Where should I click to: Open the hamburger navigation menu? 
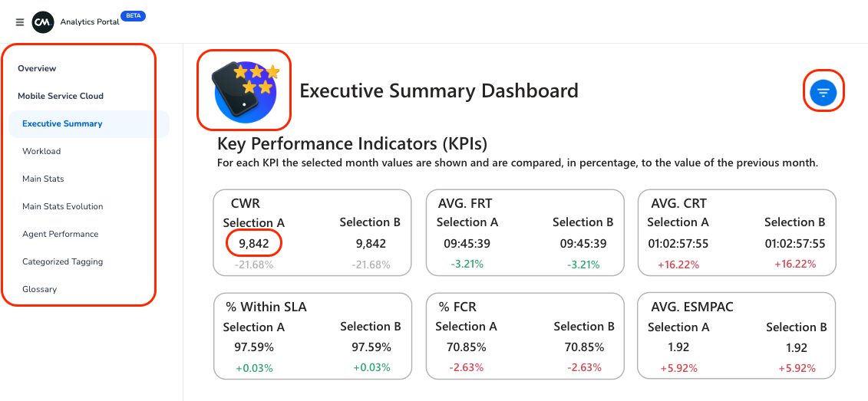coord(20,22)
